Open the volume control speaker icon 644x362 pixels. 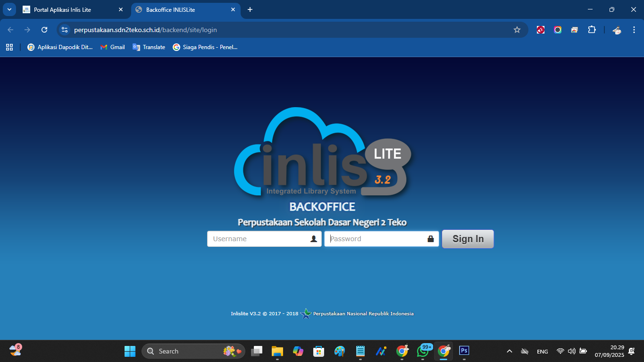click(x=571, y=351)
